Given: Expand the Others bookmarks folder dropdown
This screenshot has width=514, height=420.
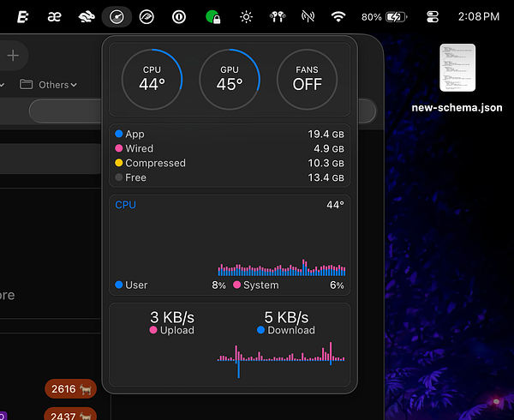Looking at the screenshot, I should [x=49, y=85].
